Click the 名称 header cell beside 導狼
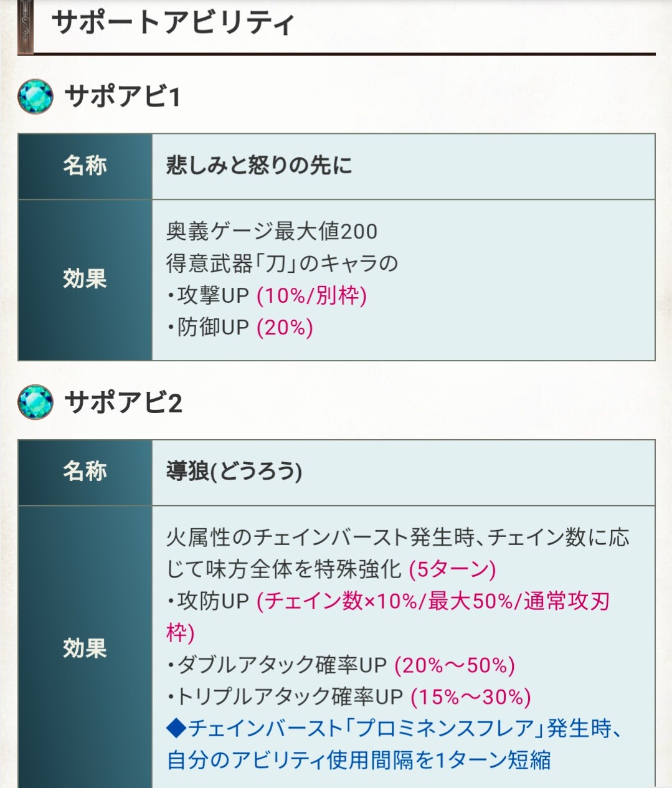 click(x=85, y=472)
